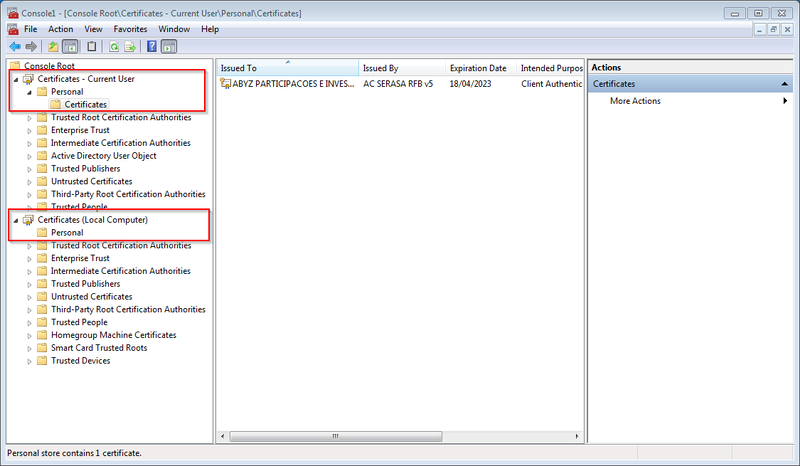This screenshot has height=466, width=800.
Task: Open the Action menu
Action: coord(61,29)
